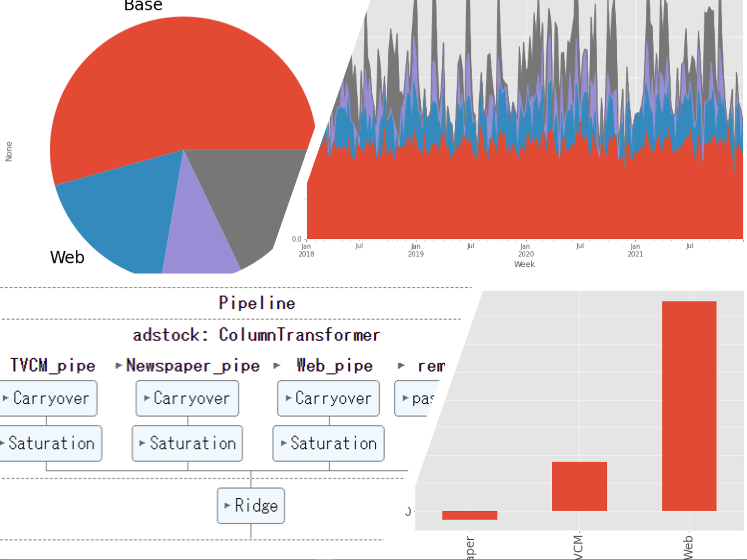Open Saturation step under Newspaper_pipe
Image resolution: width=747 pixels, height=560 pixels.
(x=187, y=443)
